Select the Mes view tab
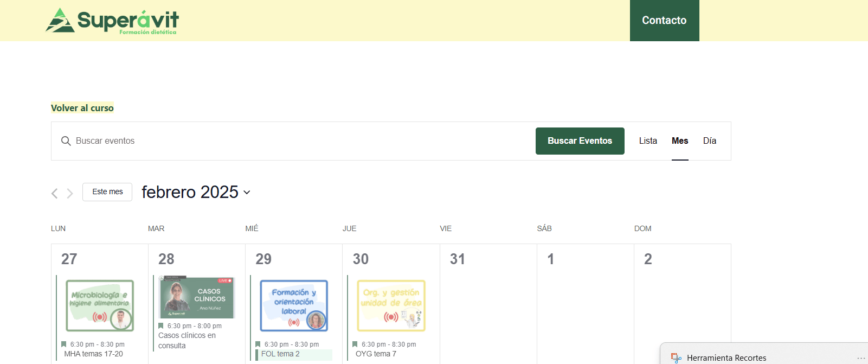Image resolution: width=868 pixels, height=364 pixels. pos(680,141)
